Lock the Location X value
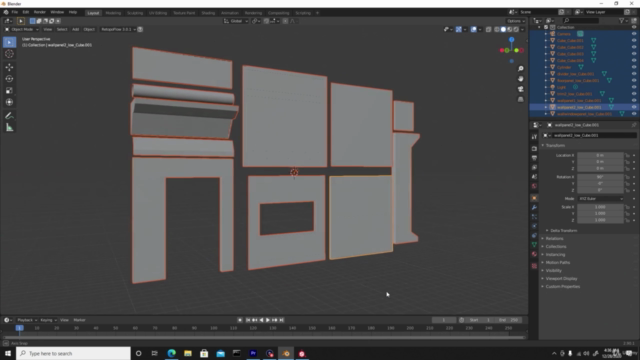Screen dimensions: 640x360 click(x=627, y=156)
